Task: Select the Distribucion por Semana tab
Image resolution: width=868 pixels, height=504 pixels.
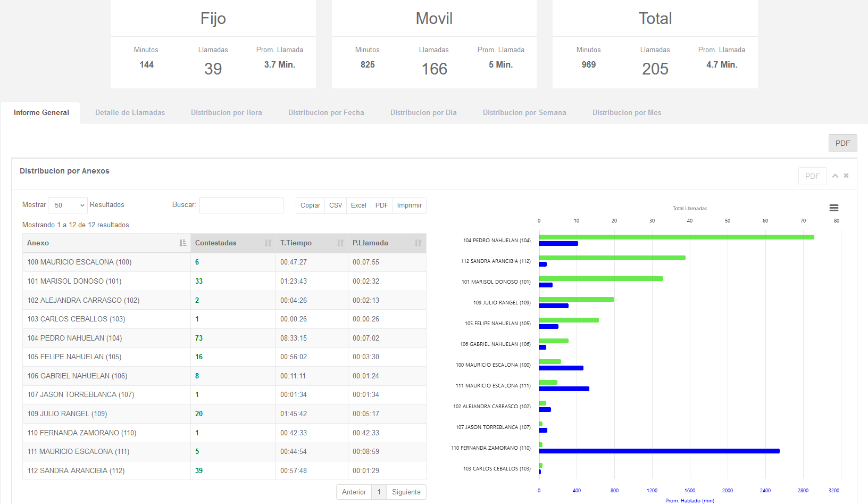Action: click(x=524, y=113)
